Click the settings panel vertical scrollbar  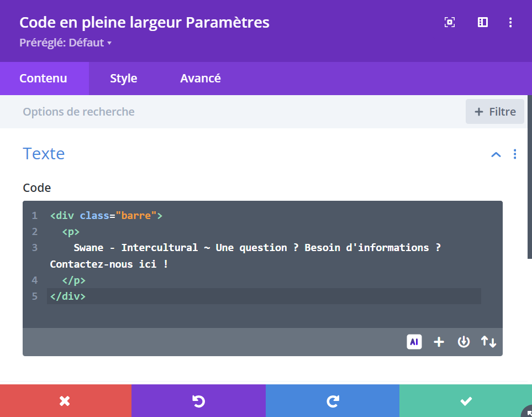coord(530,176)
